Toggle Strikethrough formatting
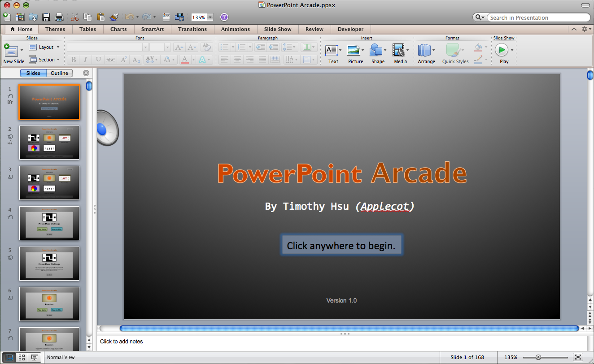The width and height of the screenshot is (594, 364). coord(111,59)
